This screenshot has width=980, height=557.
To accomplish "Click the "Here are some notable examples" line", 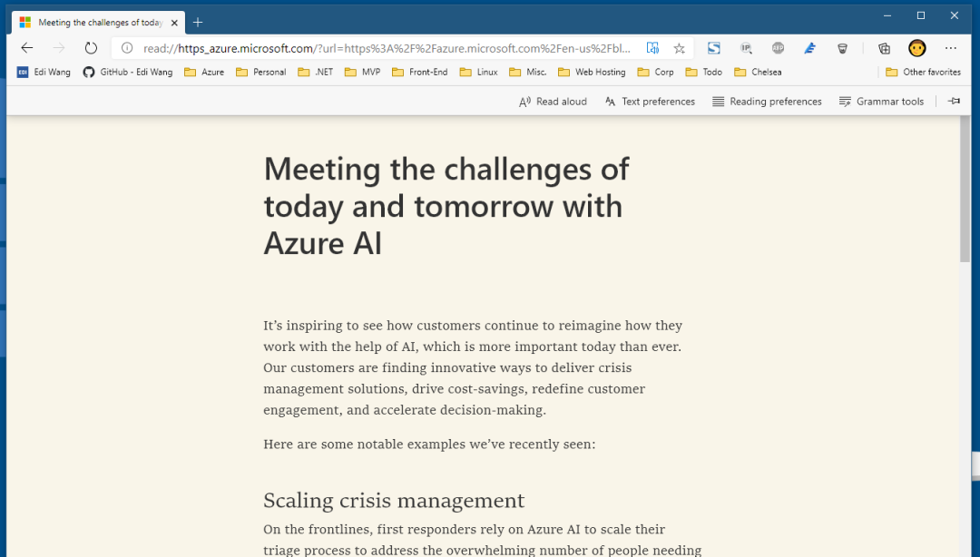I will coord(429,445).
